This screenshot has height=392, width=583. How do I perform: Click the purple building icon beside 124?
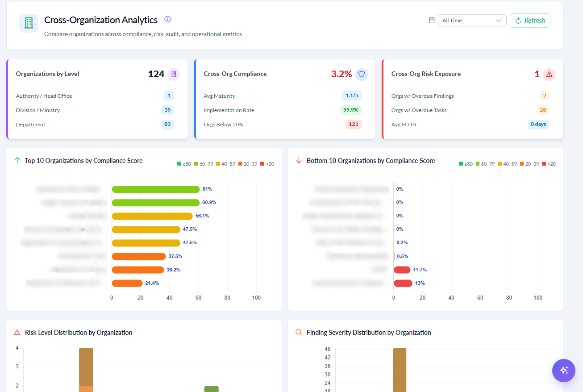tap(174, 74)
